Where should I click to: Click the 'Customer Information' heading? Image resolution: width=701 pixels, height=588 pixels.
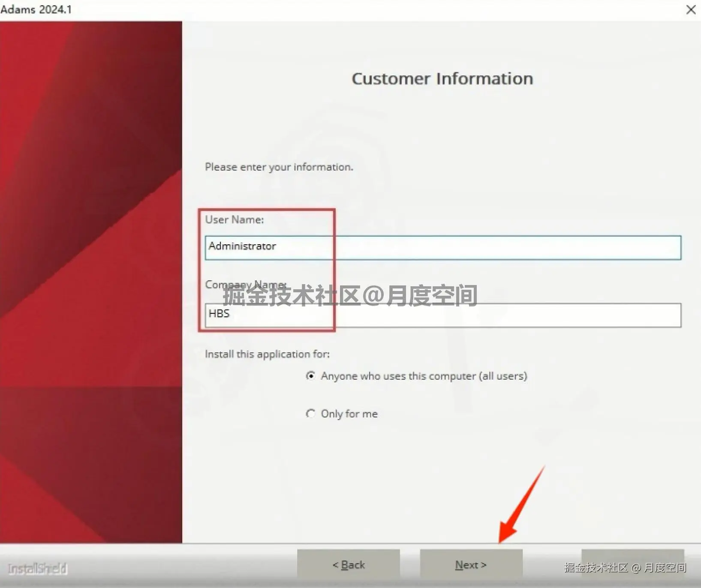tap(442, 79)
